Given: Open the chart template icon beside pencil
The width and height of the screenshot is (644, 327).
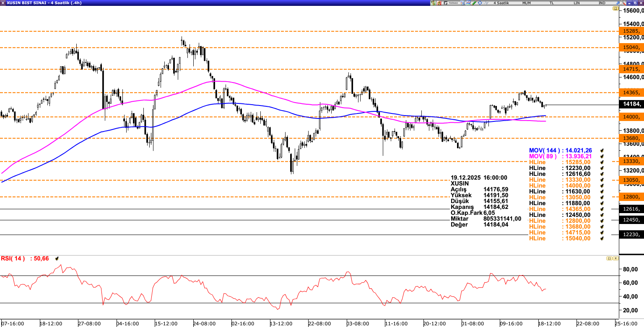Looking at the screenshot, I should [x=468, y=3].
